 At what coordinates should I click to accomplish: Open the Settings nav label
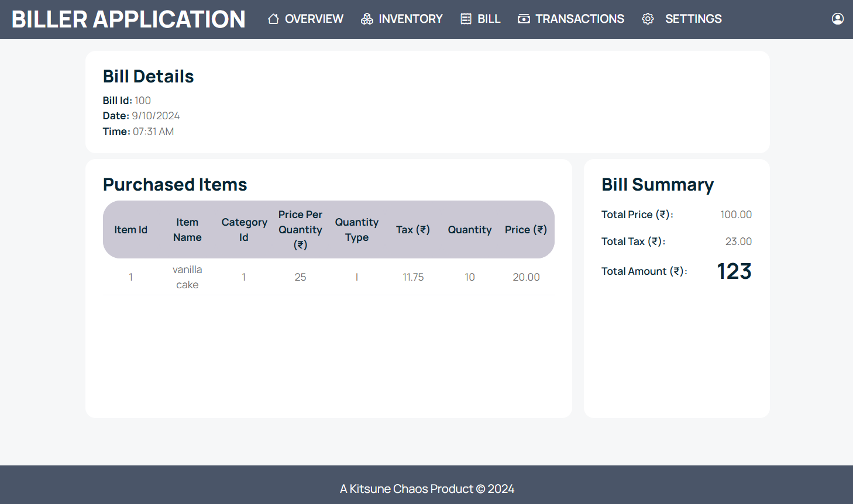pos(693,19)
